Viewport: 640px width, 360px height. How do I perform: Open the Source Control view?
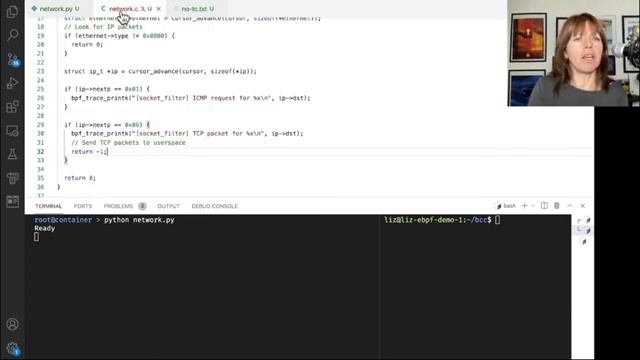click(12, 60)
